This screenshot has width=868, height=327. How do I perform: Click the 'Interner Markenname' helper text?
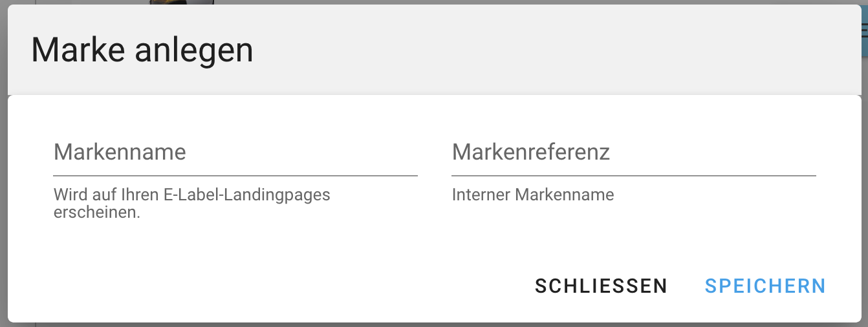533,195
